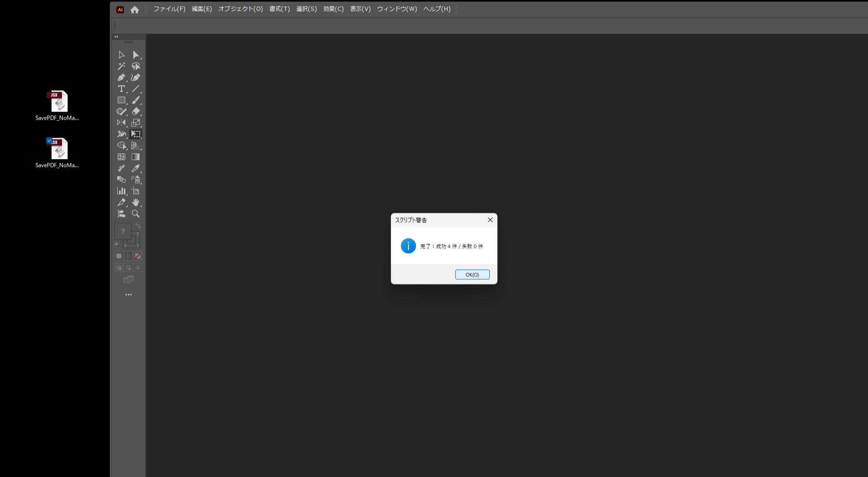The image size is (868, 477).
Task: Choose the Hand tool
Action: point(136,203)
